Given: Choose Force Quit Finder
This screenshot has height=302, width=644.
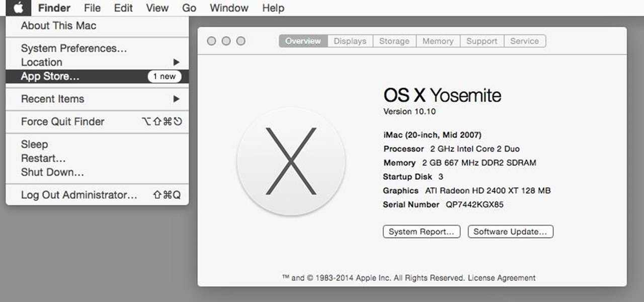Looking at the screenshot, I should click(97, 122).
